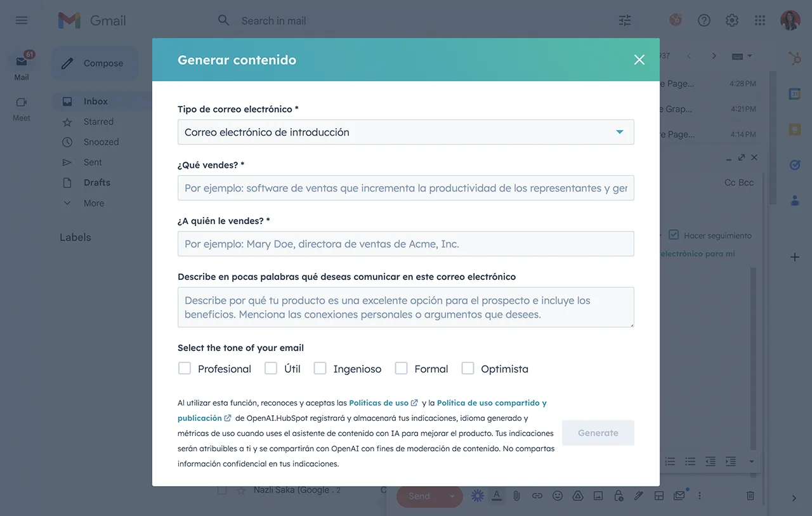This screenshot has height=516, width=812.
Task: Close the Generar contenido dialog
Action: (x=639, y=60)
